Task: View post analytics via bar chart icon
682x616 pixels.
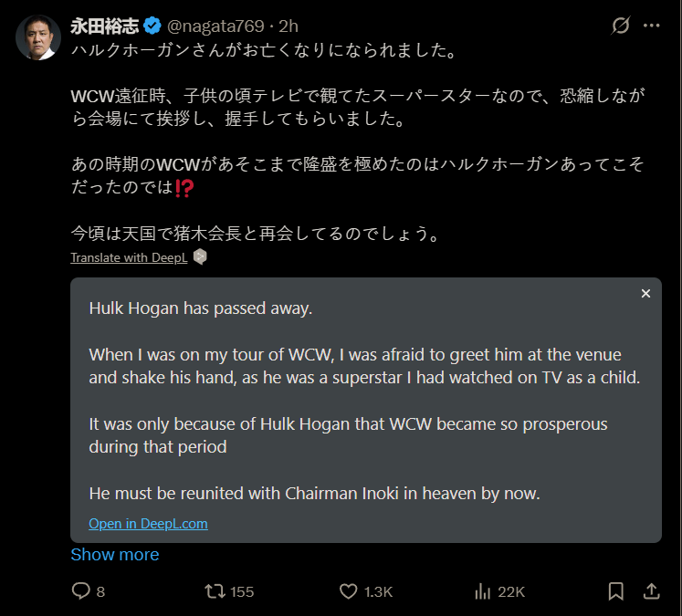Action: [x=484, y=591]
